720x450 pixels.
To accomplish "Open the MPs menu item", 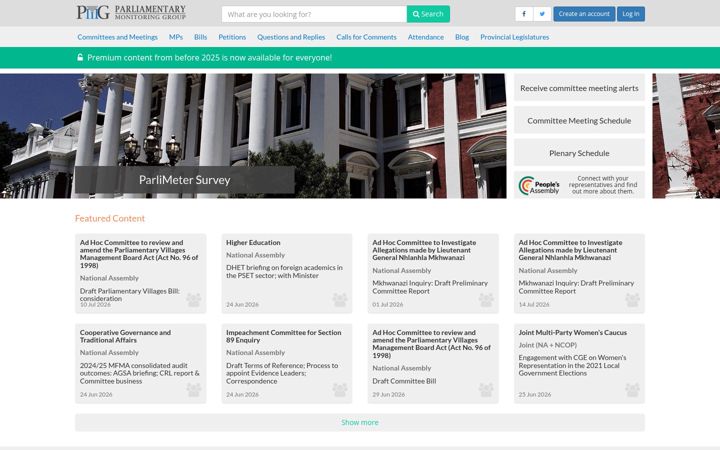I will [x=176, y=37].
